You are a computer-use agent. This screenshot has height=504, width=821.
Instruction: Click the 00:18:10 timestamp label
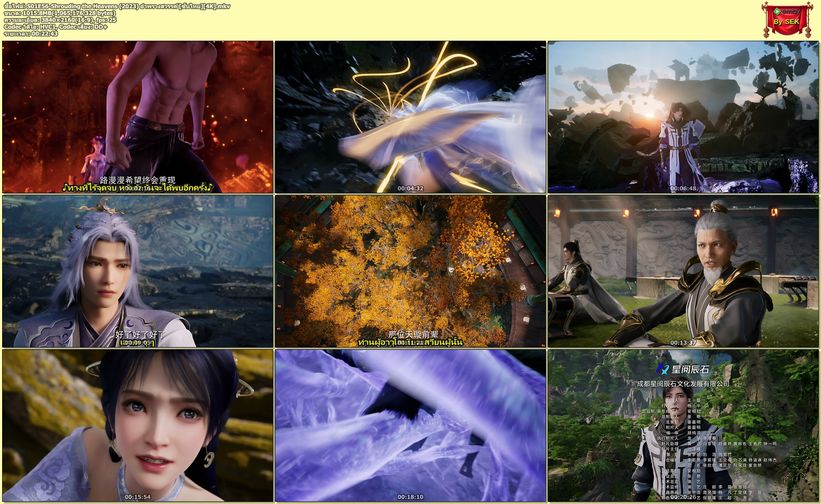coord(410,497)
